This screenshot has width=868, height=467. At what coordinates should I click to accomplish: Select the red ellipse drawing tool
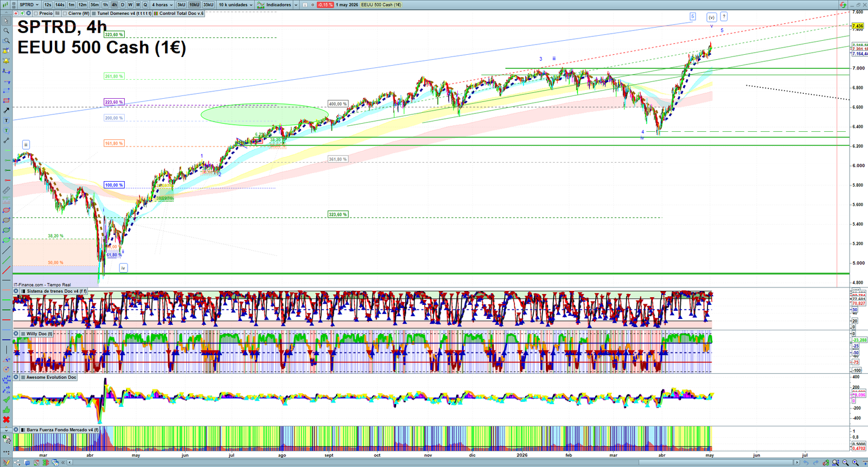(x=6, y=210)
